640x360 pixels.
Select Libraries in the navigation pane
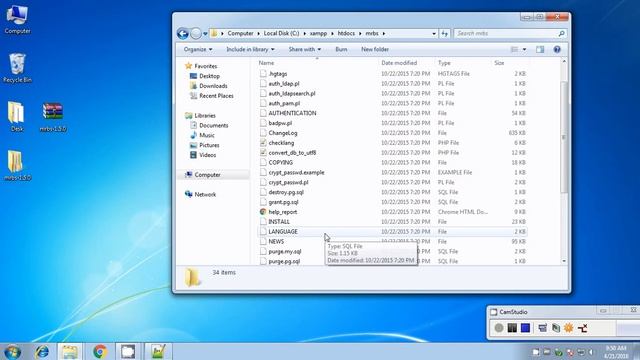click(x=205, y=116)
